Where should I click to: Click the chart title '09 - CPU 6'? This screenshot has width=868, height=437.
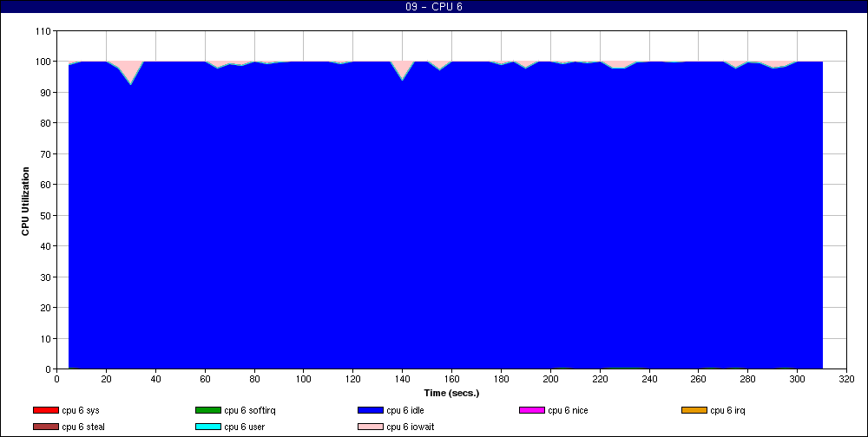[x=434, y=7]
